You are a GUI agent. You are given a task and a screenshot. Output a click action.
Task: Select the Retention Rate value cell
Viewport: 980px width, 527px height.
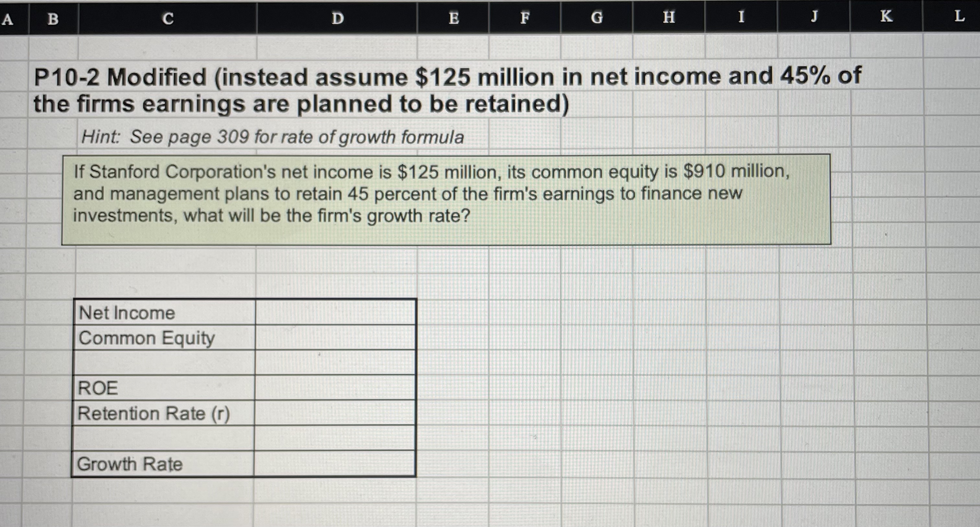pyautogui.click(x=335, y=413)
